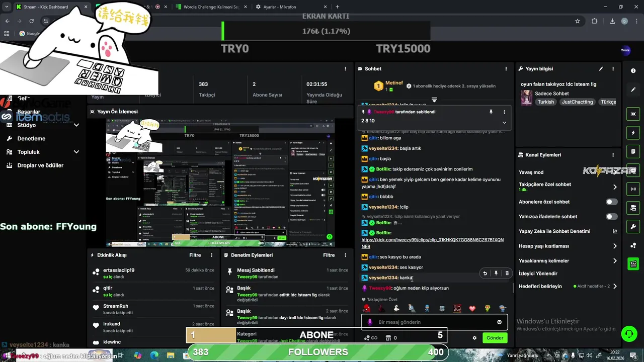Toggle Yalnızca ifadelerle sohbet switch
The width and height of the screenshot is (644, 362).
(x=612, y=217)
